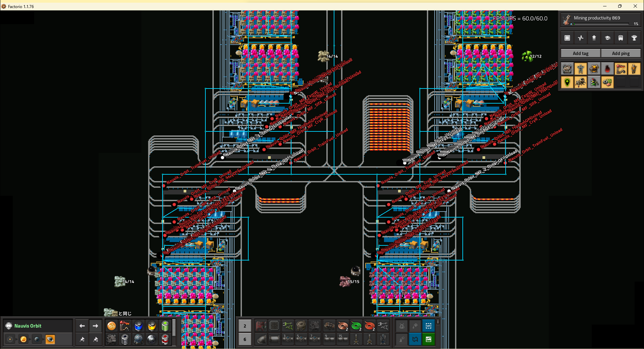This screenshot has height=349, width=644.
Task: Select curved pipe elbow in quickbar
Action: pyautogui.click(x=261, y=339)
